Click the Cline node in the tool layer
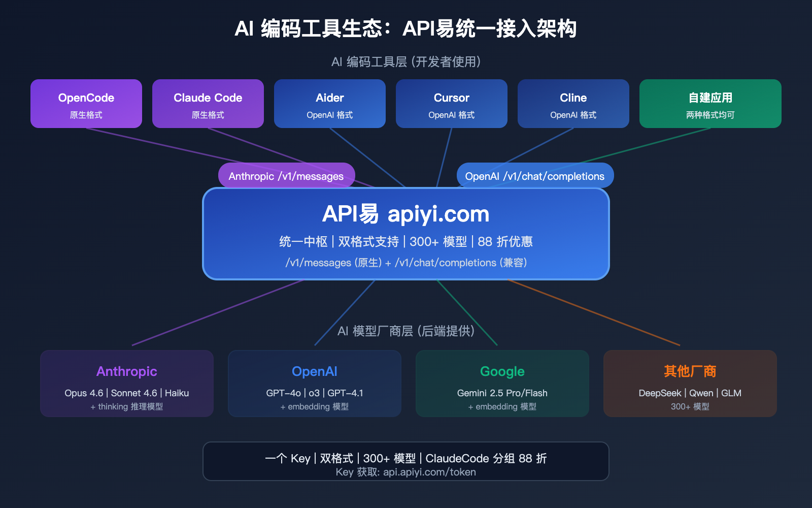812x508 pixels. point(573,104)
